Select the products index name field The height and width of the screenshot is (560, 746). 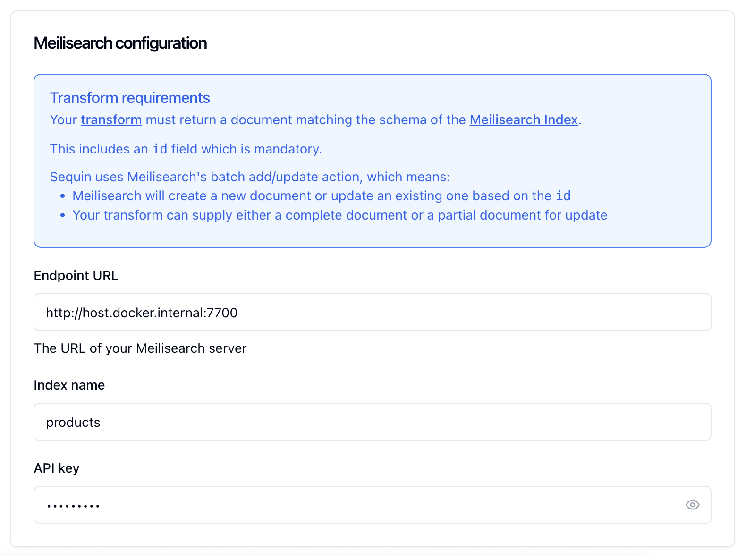[372, 422]
